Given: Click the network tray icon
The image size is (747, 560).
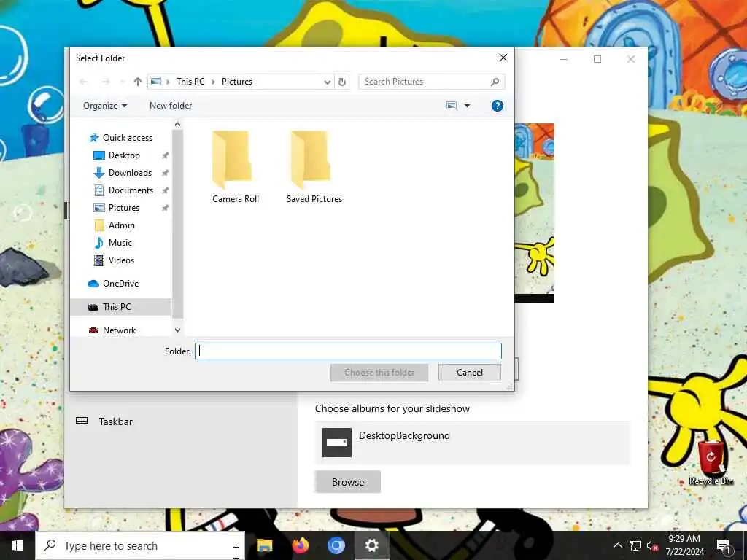Looking at the screenshot, I should 635,545.
